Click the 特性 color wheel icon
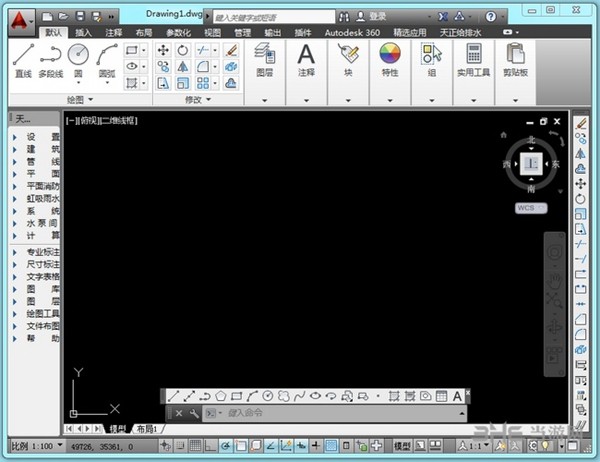Viewport: 600px width, 462px height. [389, 55]
